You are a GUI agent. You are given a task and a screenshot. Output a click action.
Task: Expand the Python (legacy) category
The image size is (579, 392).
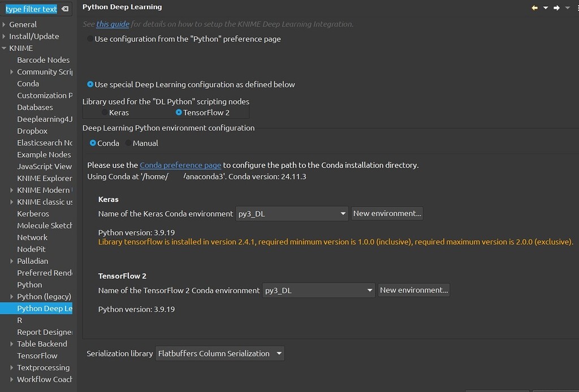(11, 296)
